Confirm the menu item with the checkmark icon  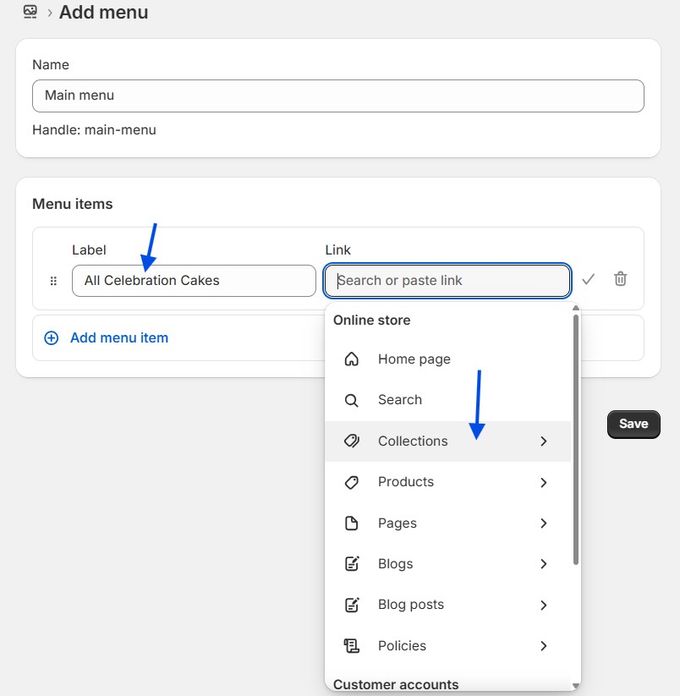pos(588,279)
